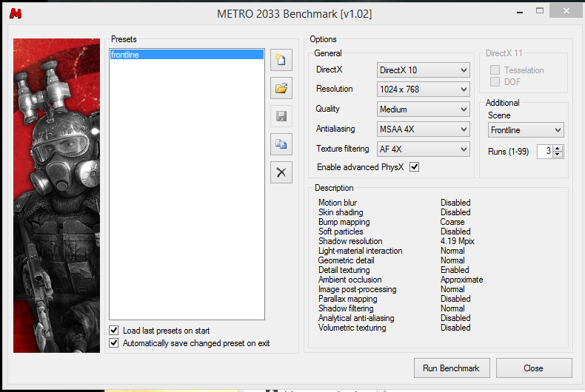Click the 'Motion blur' description row
Screen dimensions: 585x392
pos(395,203)
